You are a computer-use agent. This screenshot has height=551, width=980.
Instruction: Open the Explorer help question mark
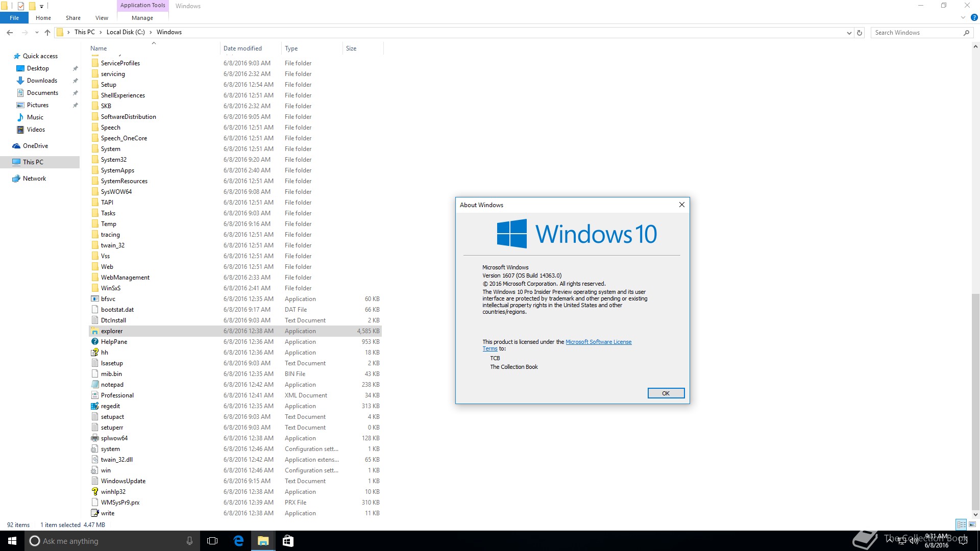pos(974,17)
